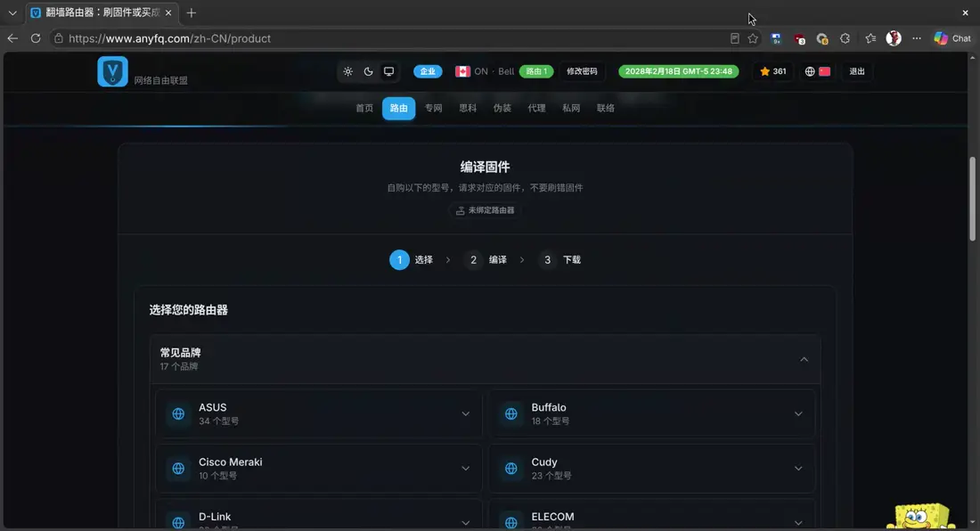
Task: Expand the Cudy models chevron
Action: [x=798, y=469]
